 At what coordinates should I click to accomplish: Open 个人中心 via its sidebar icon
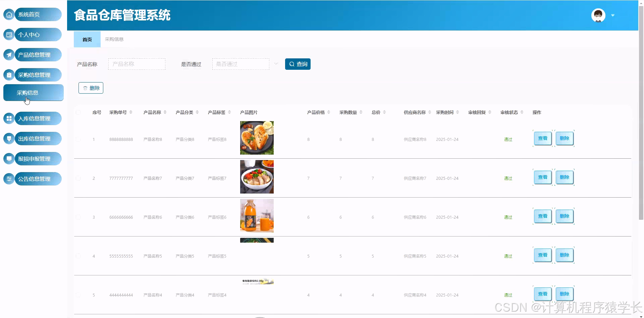[x=8, y=35]
